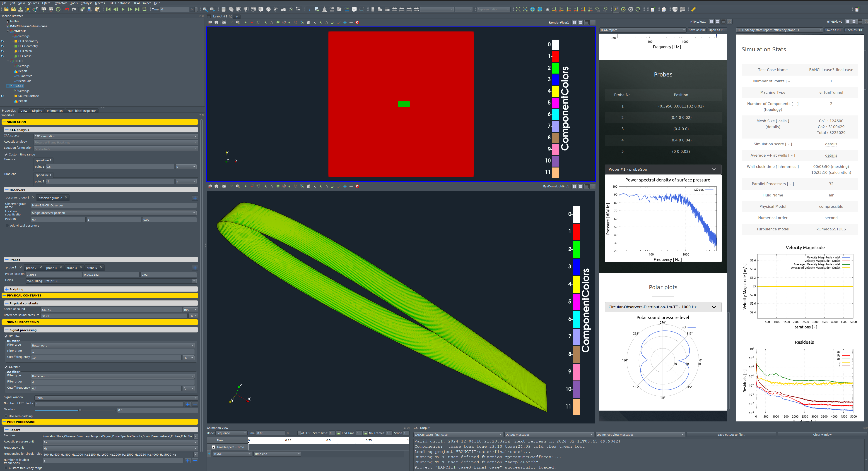Enable the AA filter checkbox
Viewport: 868px width, 471px height.
[6, 367]
